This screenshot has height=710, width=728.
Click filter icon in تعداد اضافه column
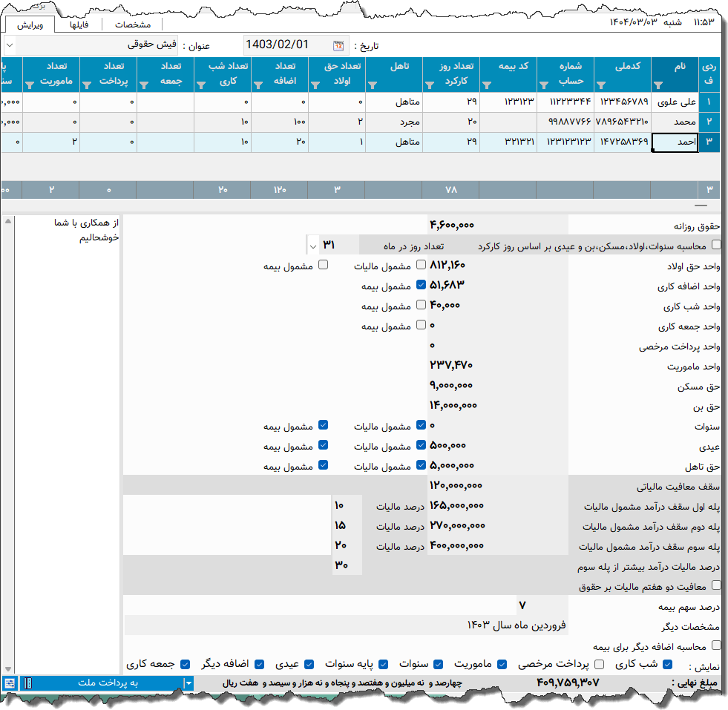pos(258,85)
